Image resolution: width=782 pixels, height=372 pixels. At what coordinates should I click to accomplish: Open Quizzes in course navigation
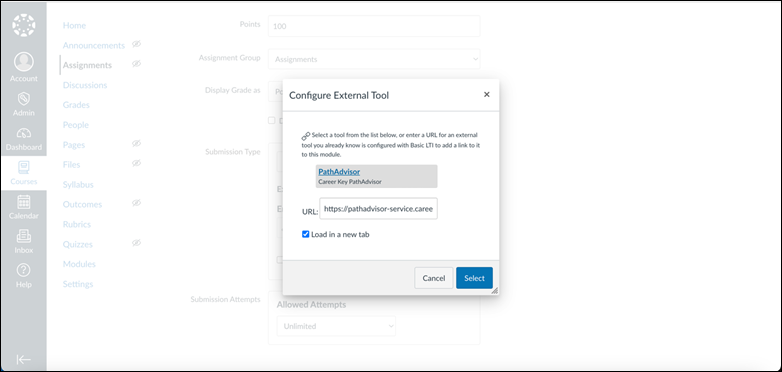pyautogui.click(x=78, y=244)
